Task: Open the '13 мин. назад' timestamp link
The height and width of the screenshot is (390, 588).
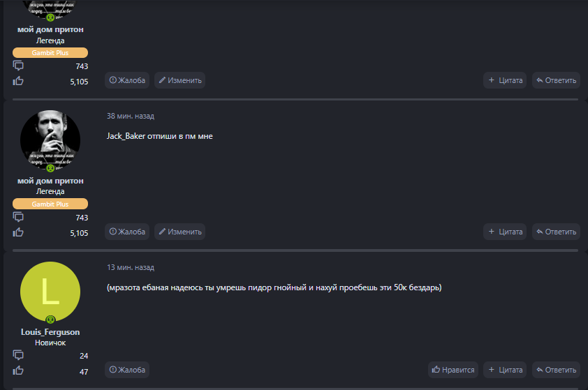Action: click(131, 267)
